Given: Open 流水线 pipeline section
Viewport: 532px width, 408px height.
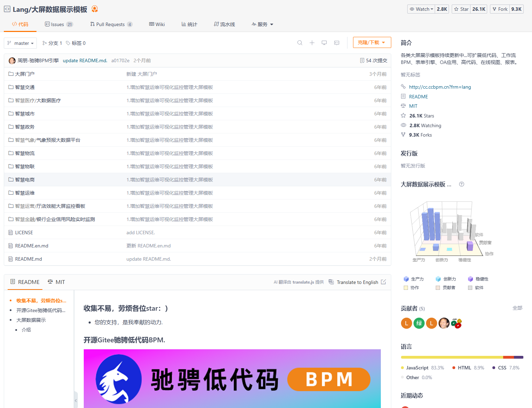Looking at the screenshot, I should tap(224, 24).
